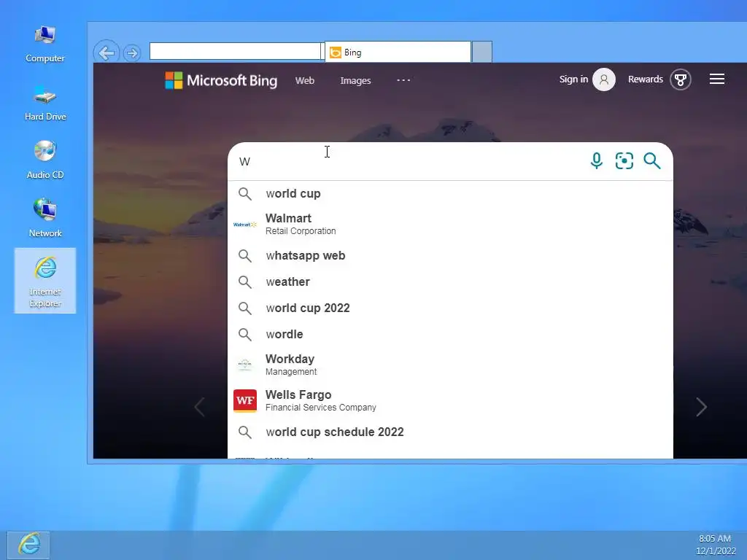Select the Wells Fargo suggestion
Screen dimensions: 747x560
[x=450, y=400]
